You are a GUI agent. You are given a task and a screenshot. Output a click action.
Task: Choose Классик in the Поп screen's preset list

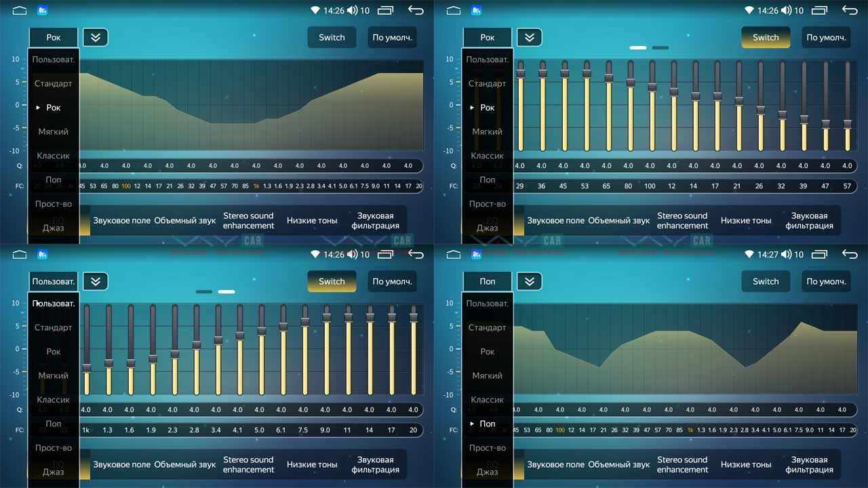487,400
